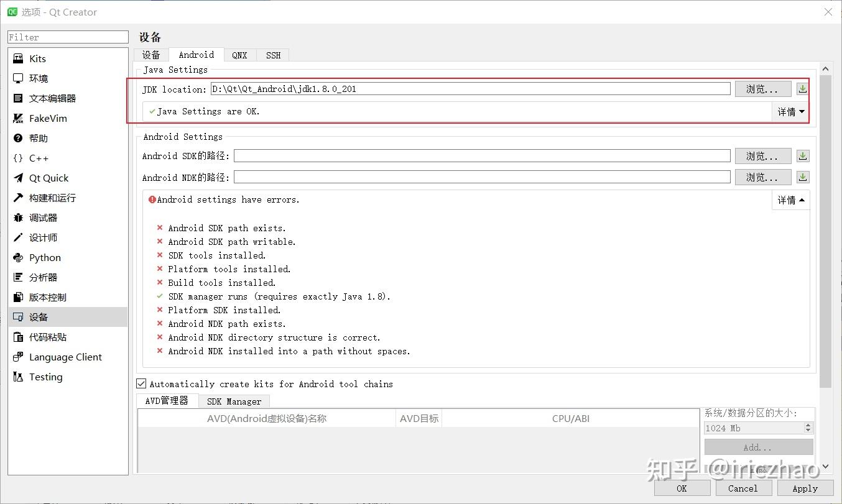The width and height of the screenshot is (842, 504).
Task: Click the text "Platform SDK installed."
Action: point(224,310)
